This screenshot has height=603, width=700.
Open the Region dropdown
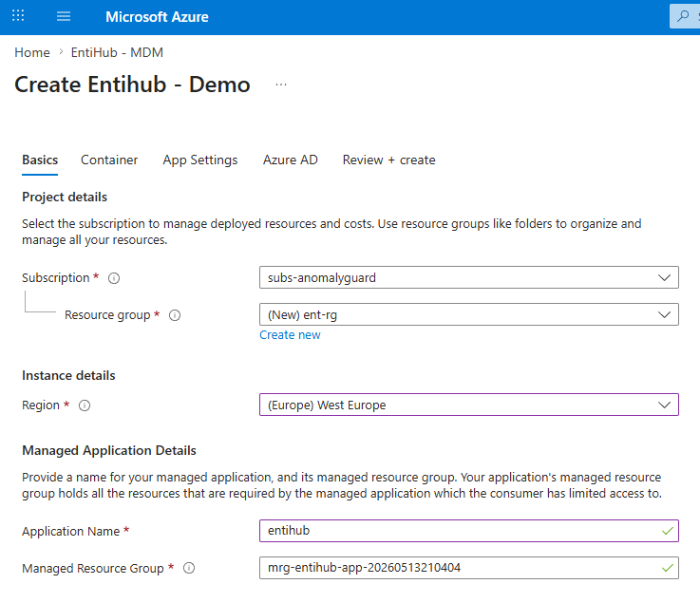(469, 405)
